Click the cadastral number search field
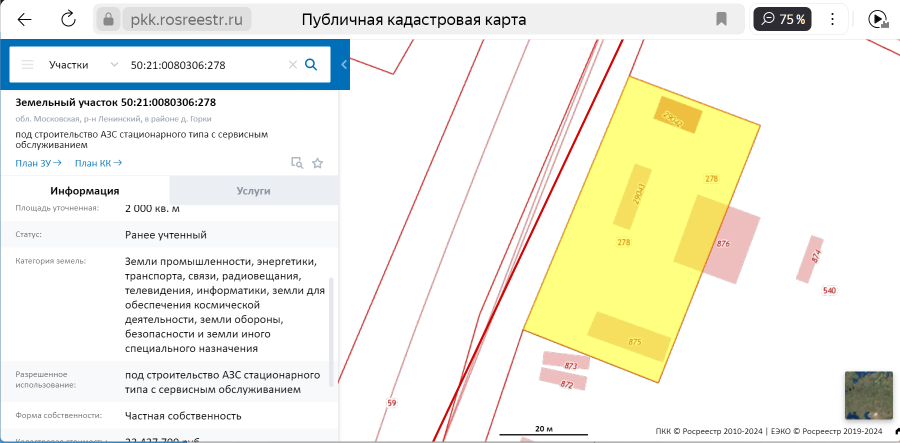 pyautogui.click(x=205, y=65)
